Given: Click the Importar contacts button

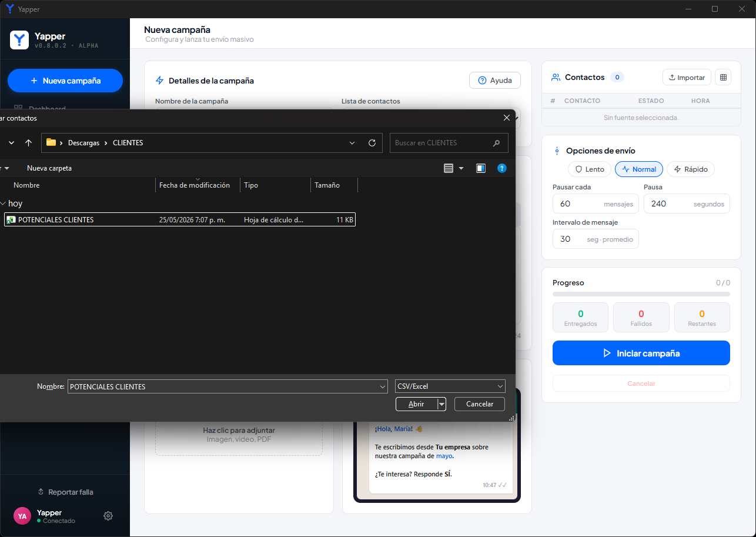Looking at the screenshot, I should tap(687, 77).
